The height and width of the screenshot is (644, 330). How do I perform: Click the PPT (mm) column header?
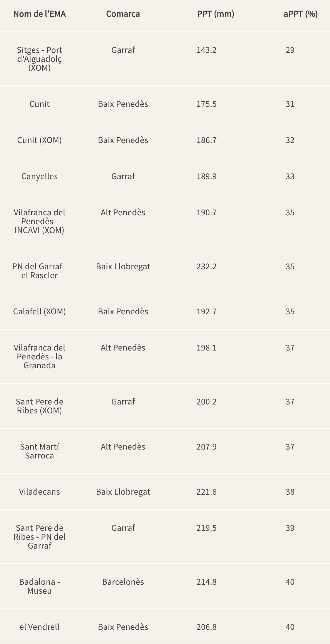216,14
